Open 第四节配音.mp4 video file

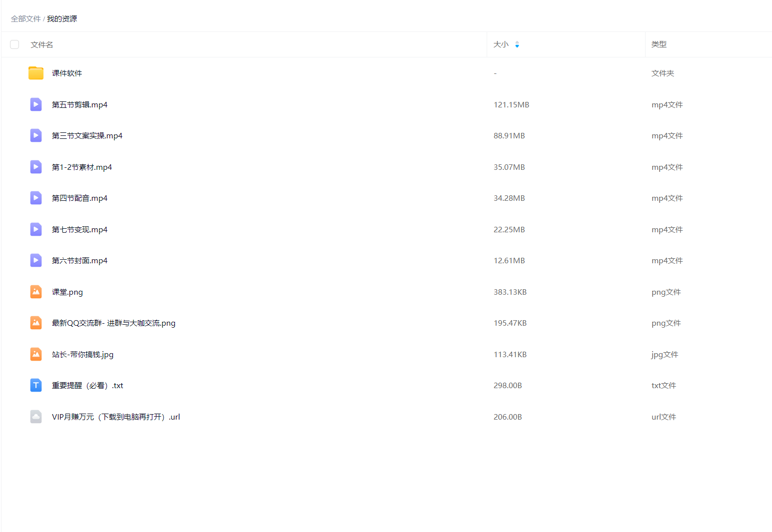(79, 198)
